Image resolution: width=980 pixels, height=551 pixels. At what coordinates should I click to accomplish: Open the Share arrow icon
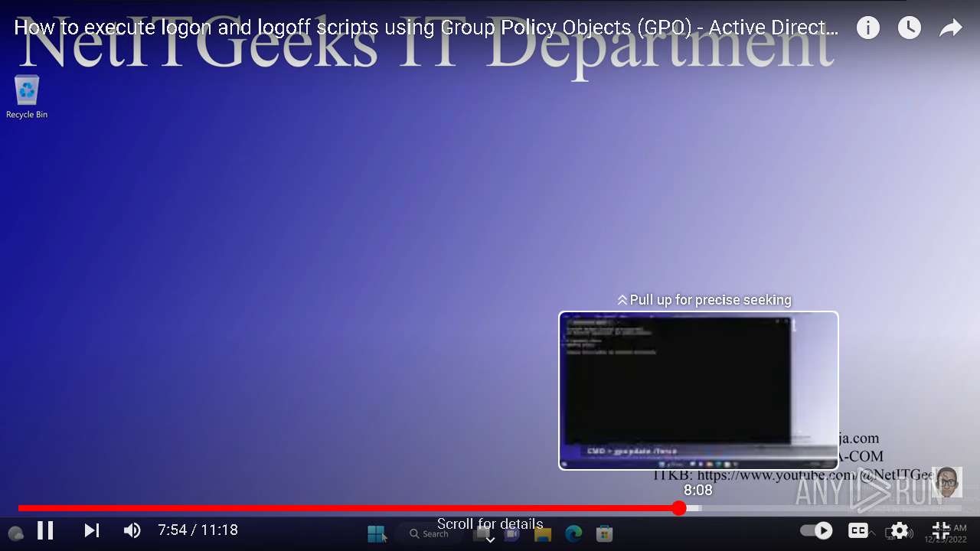tap(950, 28)
